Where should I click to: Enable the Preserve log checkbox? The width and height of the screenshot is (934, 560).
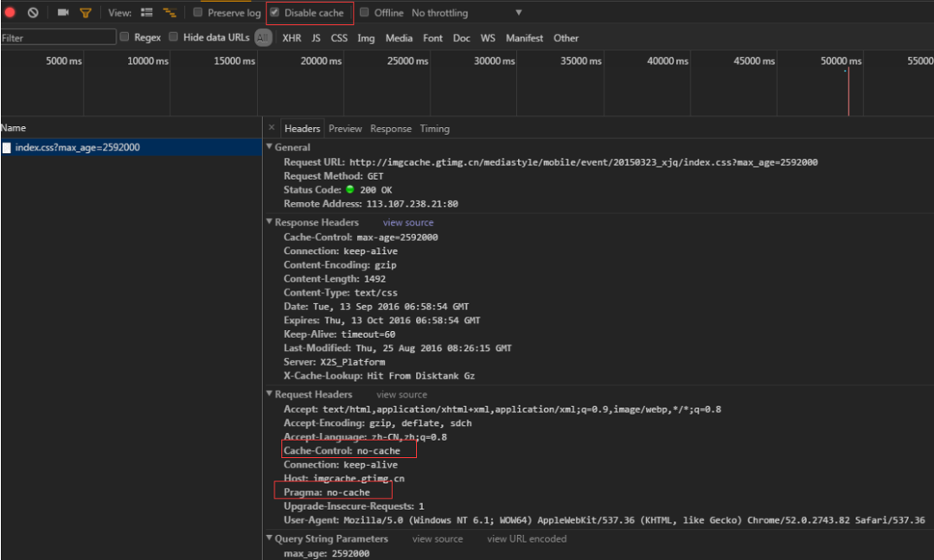(198, 12)
